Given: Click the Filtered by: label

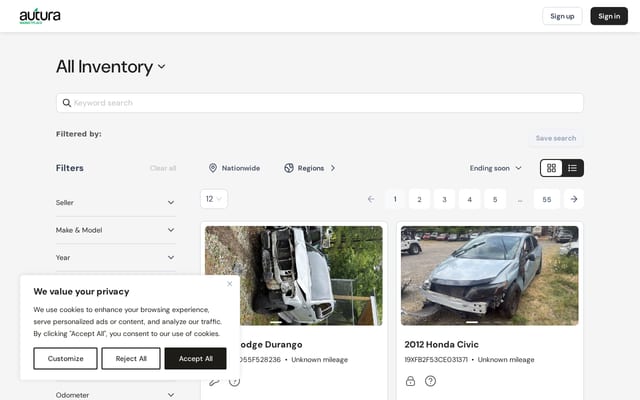Looking at the screenshot, I should (79, 134).
